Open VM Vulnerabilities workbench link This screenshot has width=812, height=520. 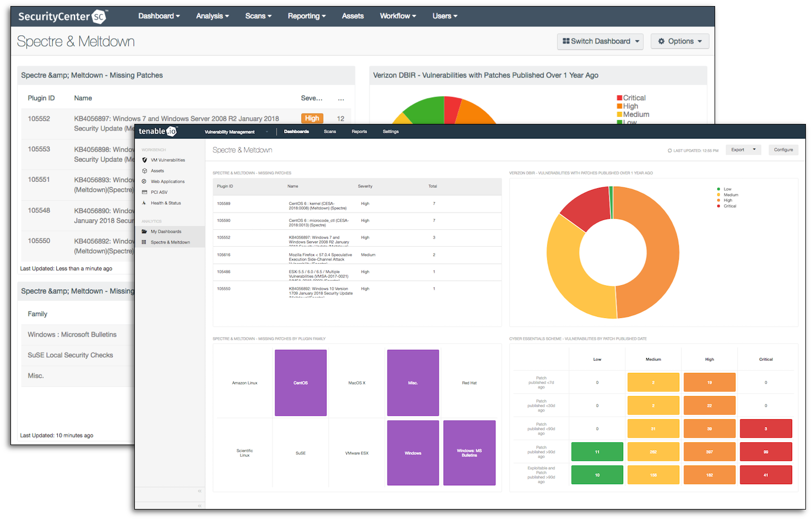tap(168, 160)
